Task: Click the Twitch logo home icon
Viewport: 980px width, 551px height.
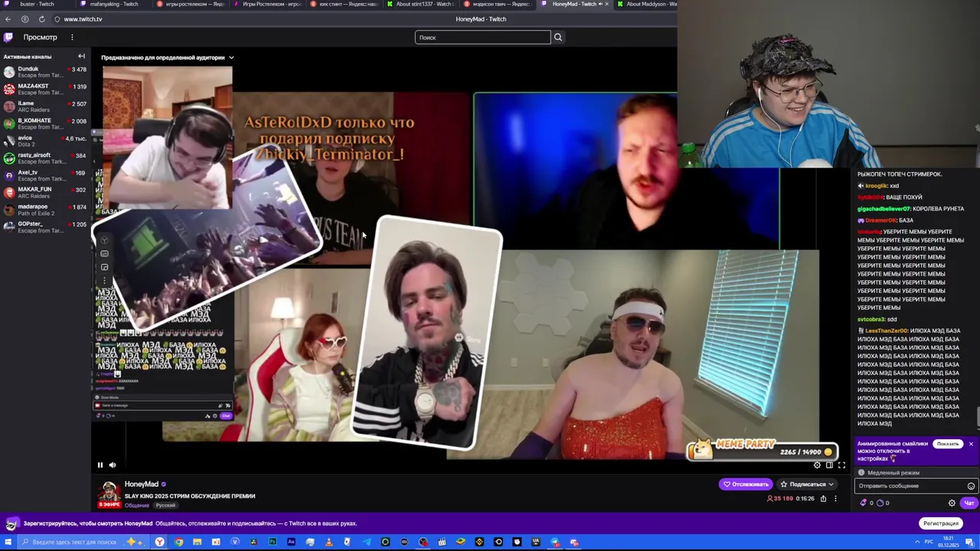Action: tap(8, 37)
